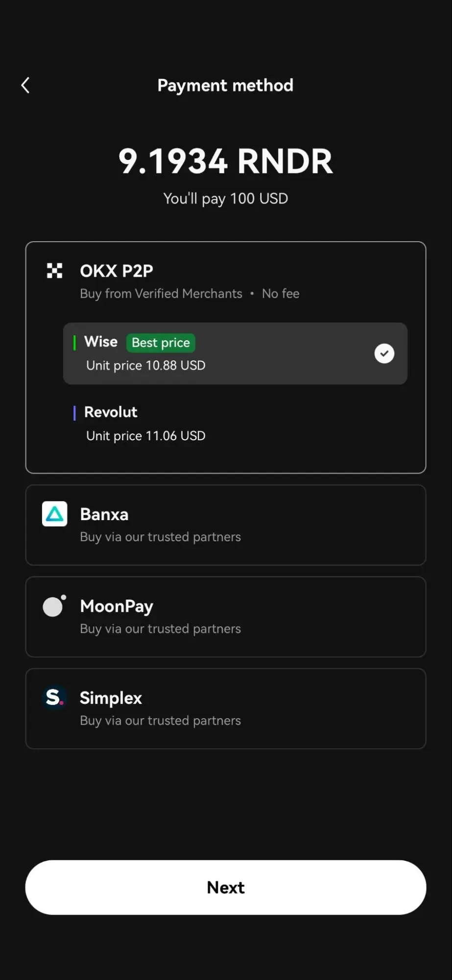452x980 pixels.
Task: Tap the back arrow icon
Action: (x=25, y=85)
